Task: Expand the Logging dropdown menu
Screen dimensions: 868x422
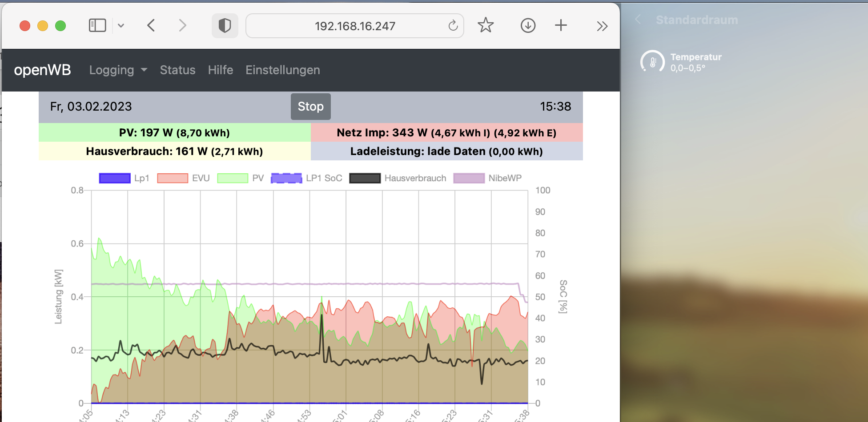Action: tap(118, 70)
